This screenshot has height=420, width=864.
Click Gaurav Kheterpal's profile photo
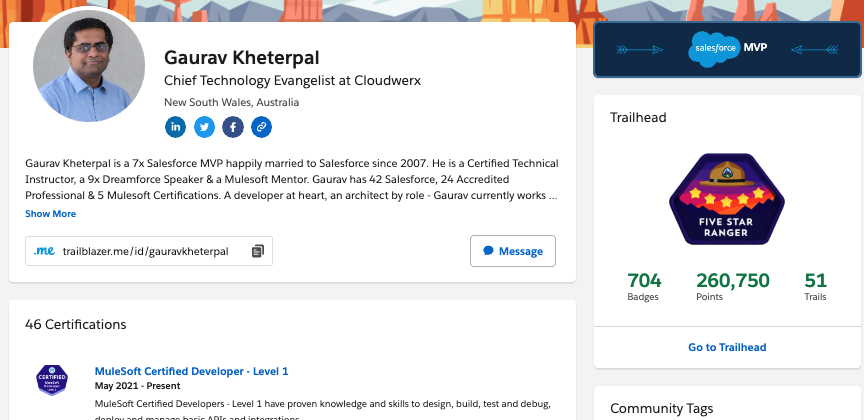click(89, 65)
